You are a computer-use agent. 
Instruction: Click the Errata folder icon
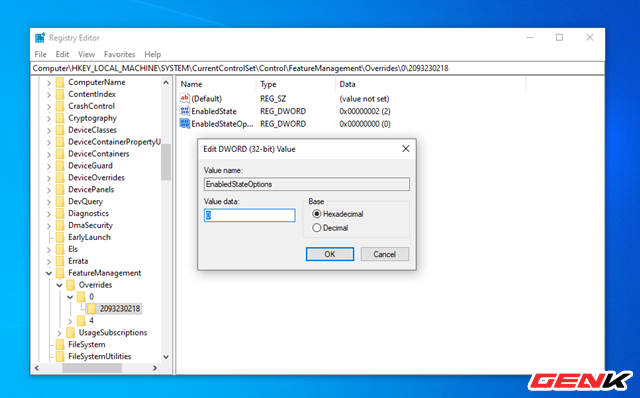(x=60, y=261)
